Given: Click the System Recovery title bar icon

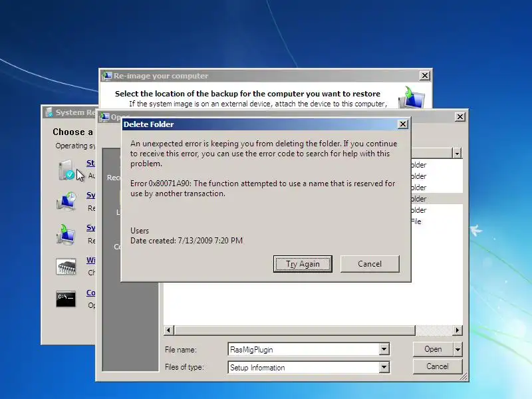Looking at the screenshot, I should [49, 112].
